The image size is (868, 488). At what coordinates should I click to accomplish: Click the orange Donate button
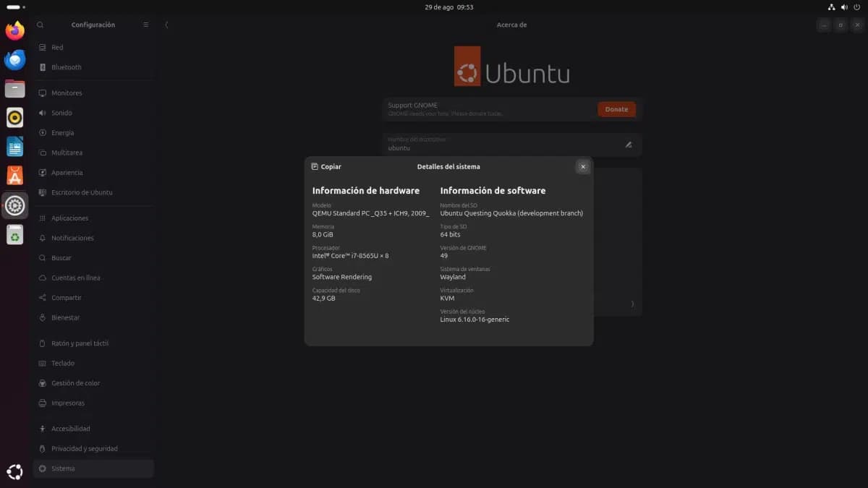coord(616,109)
